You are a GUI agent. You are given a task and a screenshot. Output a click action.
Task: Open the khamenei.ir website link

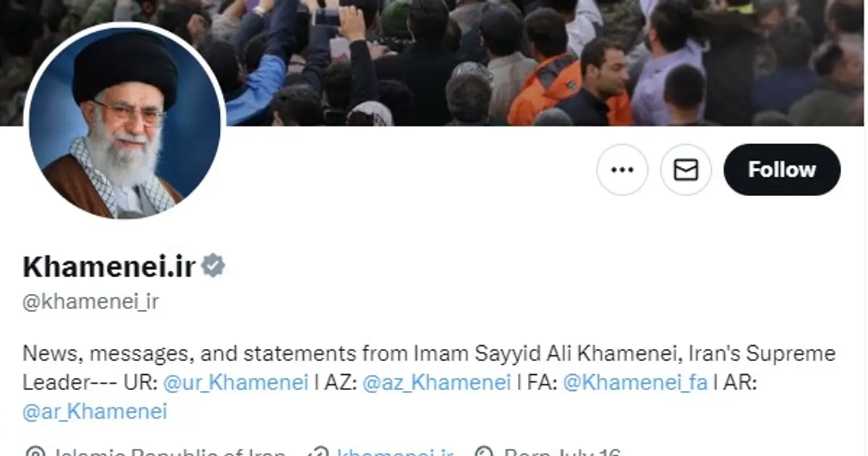[396, 453]
